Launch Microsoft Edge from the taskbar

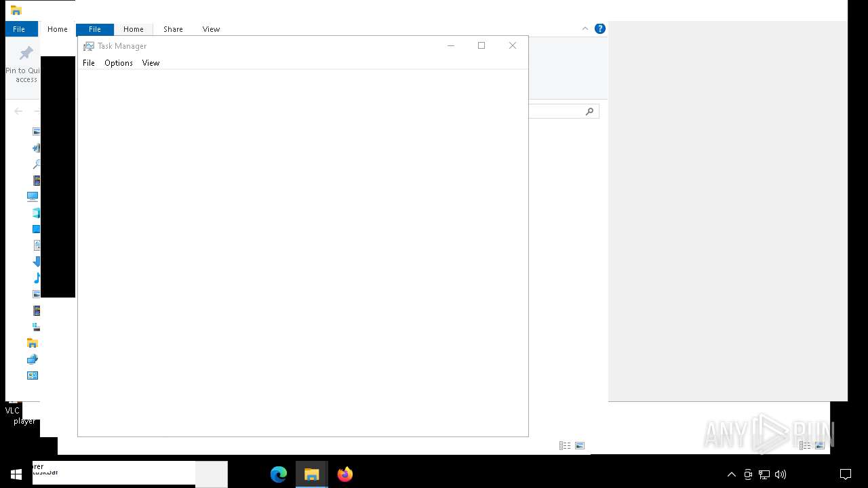(x=279, y=474)
